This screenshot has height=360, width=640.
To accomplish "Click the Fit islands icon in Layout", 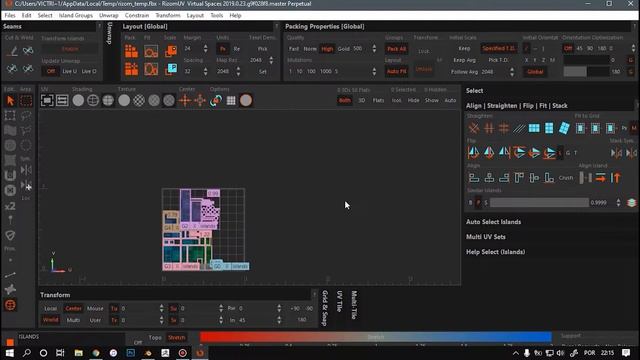I will click(x=151, y=51).
